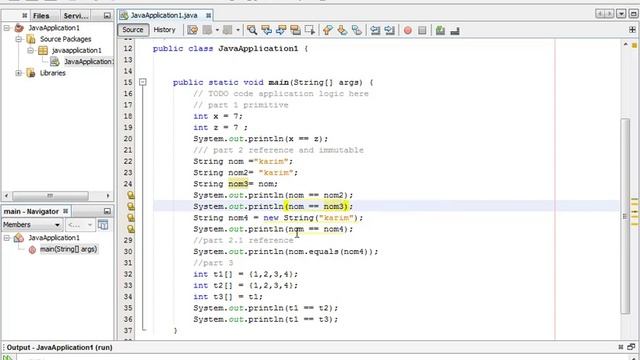This screenshot has height=360, width=640.
Task: Select Source Packages folder
Action: point(65,39)
